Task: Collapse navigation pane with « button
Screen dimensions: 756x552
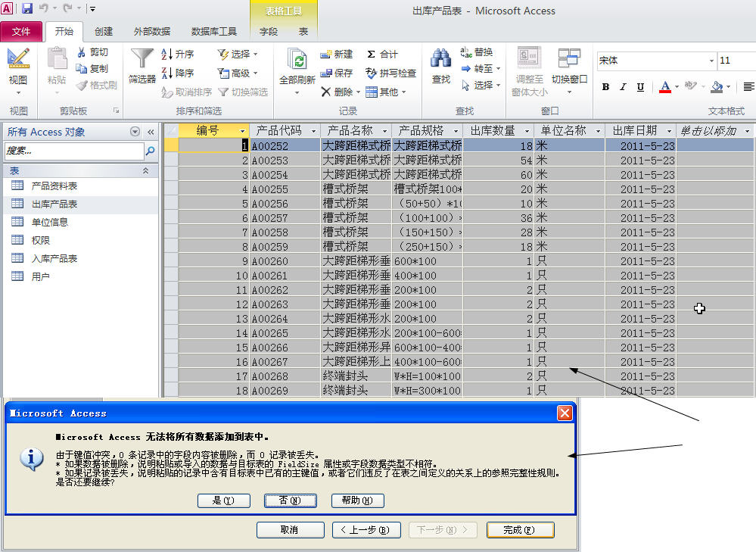Action: coord(151,132)
